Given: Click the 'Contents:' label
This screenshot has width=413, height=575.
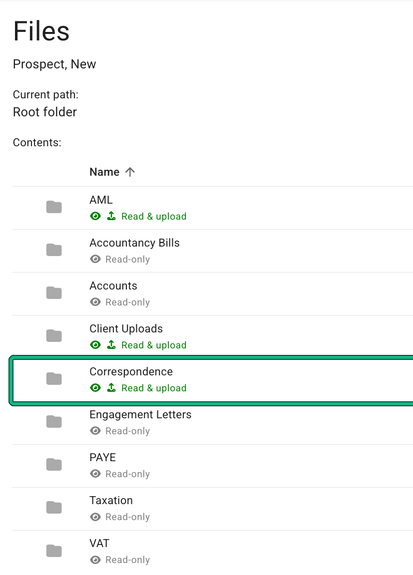Looking at the screenshot, I should [37, 142].
